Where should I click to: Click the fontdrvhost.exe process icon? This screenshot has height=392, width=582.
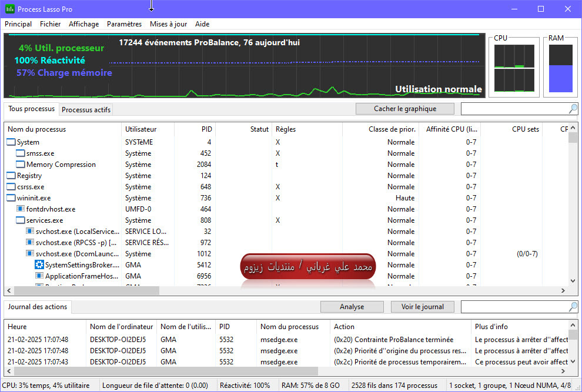click(x=21, y=209)
